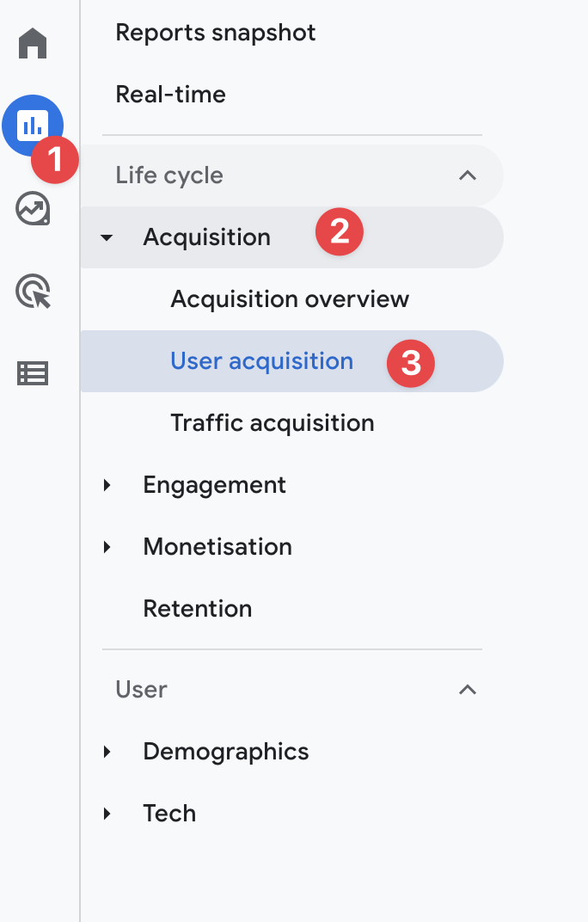Click the Monetisation menu label

click(217, 547)
